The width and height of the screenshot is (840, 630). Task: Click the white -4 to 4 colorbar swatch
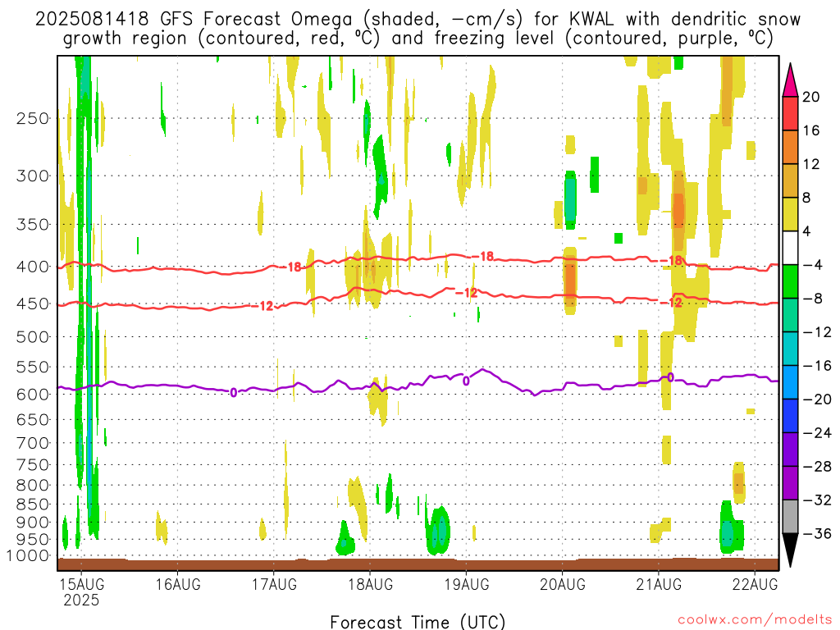click(x=790, y=248)
